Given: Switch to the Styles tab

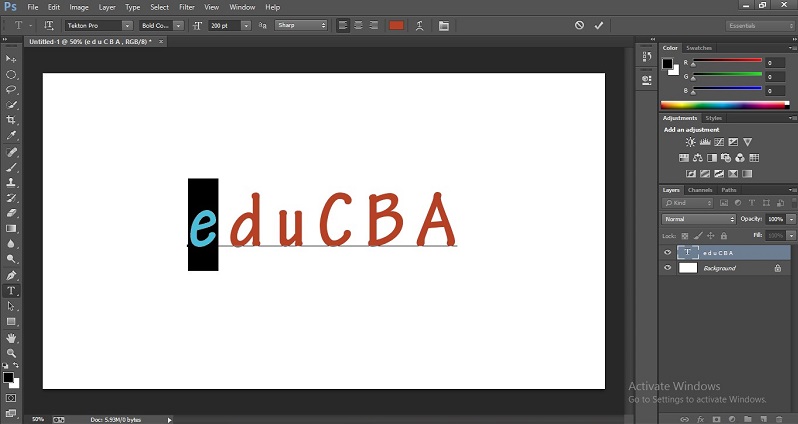Looking at the screenshot, I should click(714, 118).
